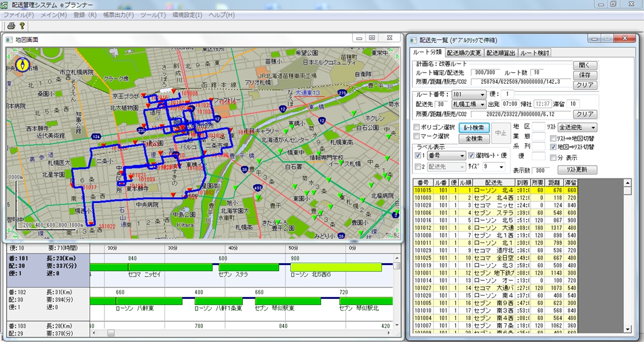Click the 距離 column header
The image size is (644, 342).
[x=554, y=183]
